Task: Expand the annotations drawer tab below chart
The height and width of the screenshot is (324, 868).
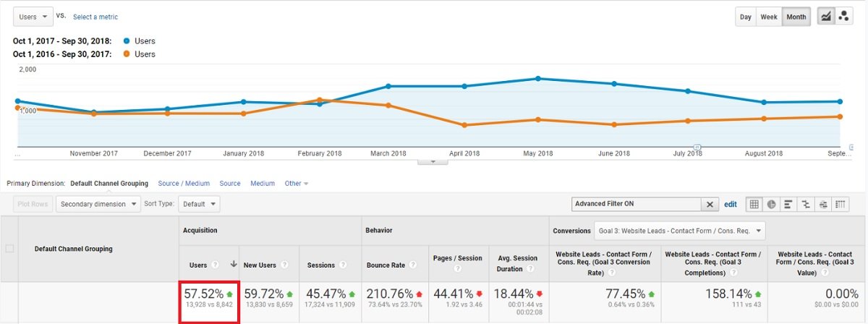Action: pos(433,161)
